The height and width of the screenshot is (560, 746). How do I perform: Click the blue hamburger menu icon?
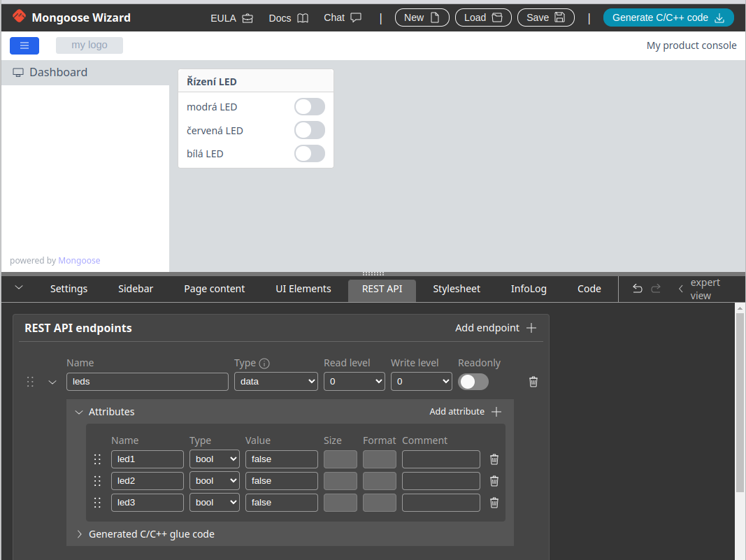(24, 45)
